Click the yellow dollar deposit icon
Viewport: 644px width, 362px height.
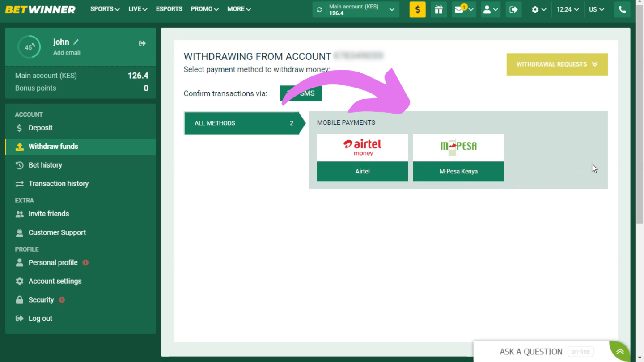[417, 9]
